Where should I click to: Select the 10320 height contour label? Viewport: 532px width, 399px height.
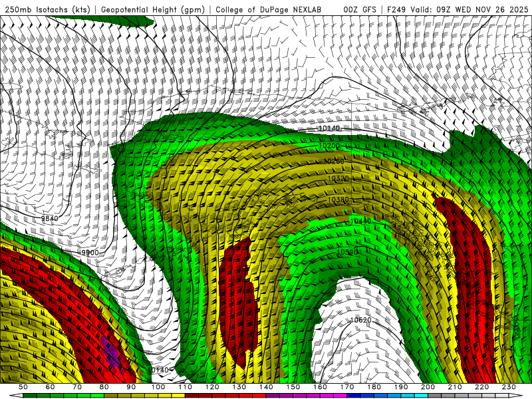point(338,178)
